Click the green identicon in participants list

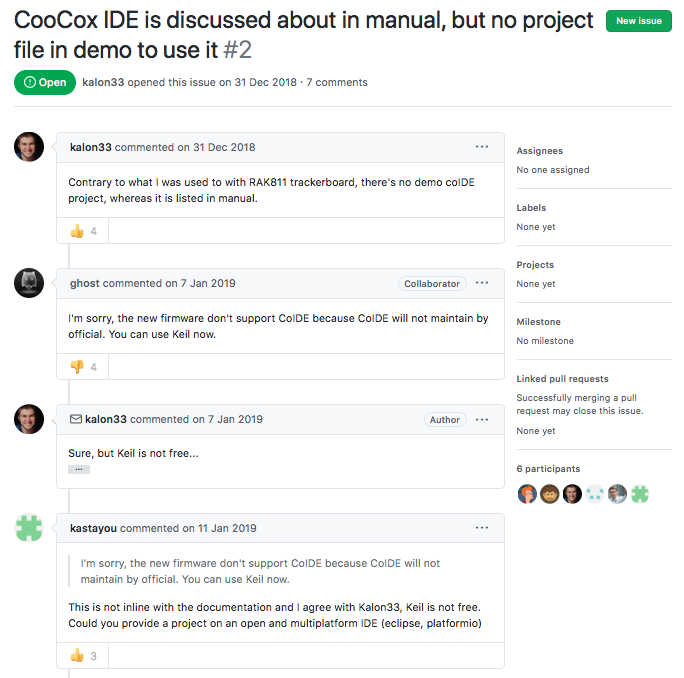[640, 493]
